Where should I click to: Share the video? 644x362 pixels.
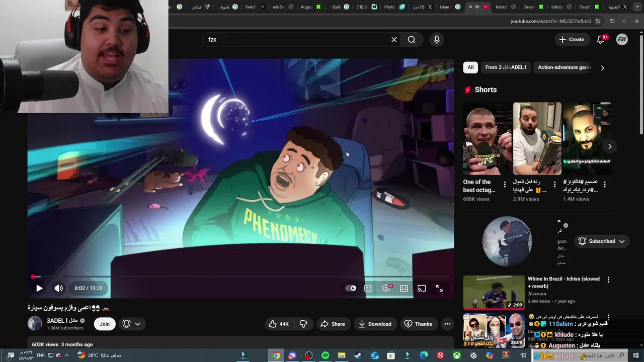333,324
